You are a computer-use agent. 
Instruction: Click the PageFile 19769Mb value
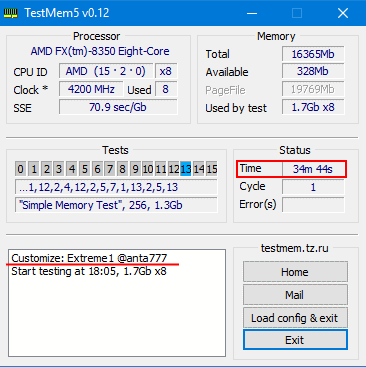click(x=313, y=89)
